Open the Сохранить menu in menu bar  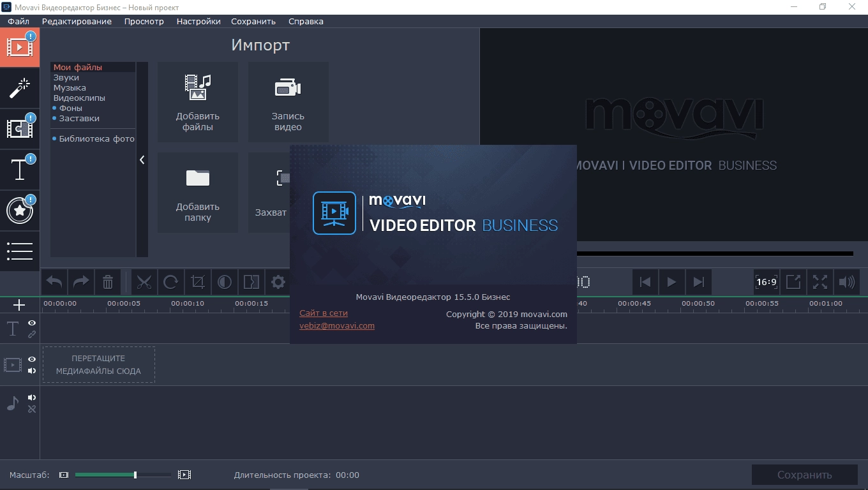point(253,21)
